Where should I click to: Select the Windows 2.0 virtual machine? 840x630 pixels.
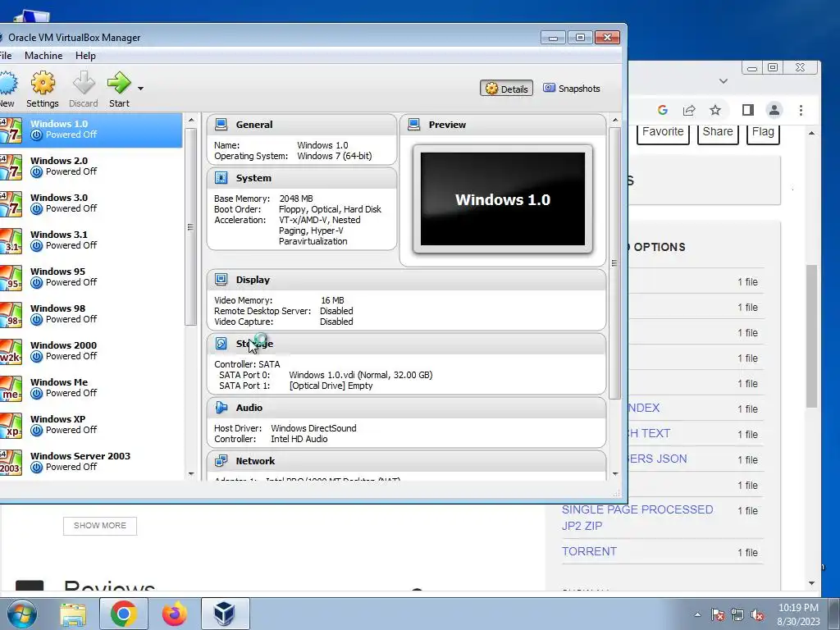[x=91, y=167]
